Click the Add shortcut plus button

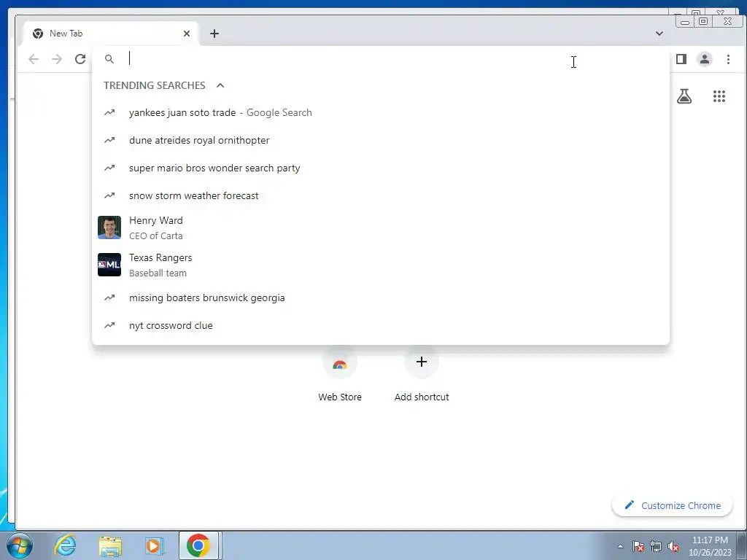coord(422,362)
